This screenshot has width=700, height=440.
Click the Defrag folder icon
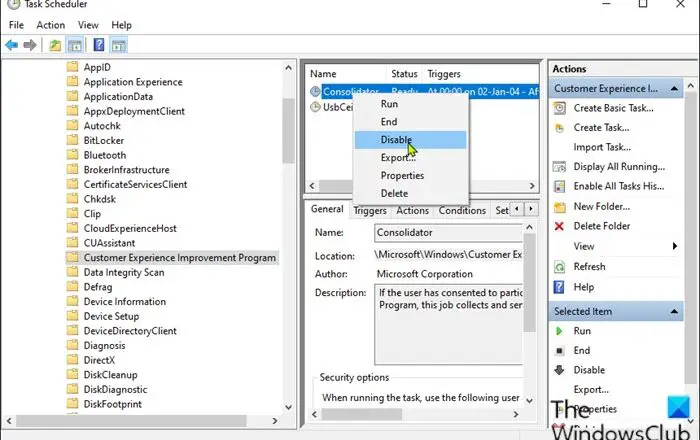72,287
